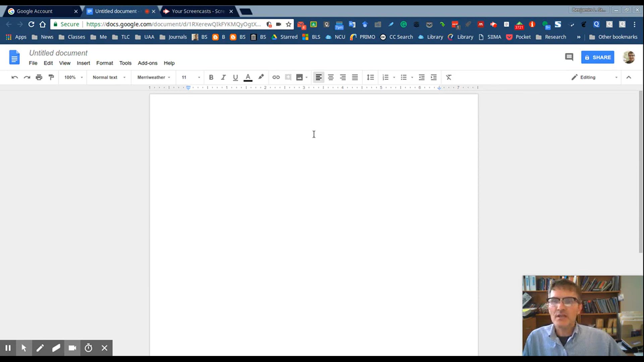The height and width of the screenshot is (362, 644).
Task: Toggle the toolbar collapse arrow
Action: click(629, 77)
